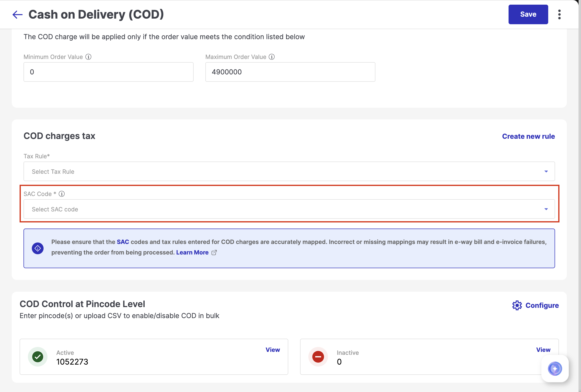Viewport: 581px width, 392px height.
Task: Click the green Active checkmark icon
Action: 38,357
